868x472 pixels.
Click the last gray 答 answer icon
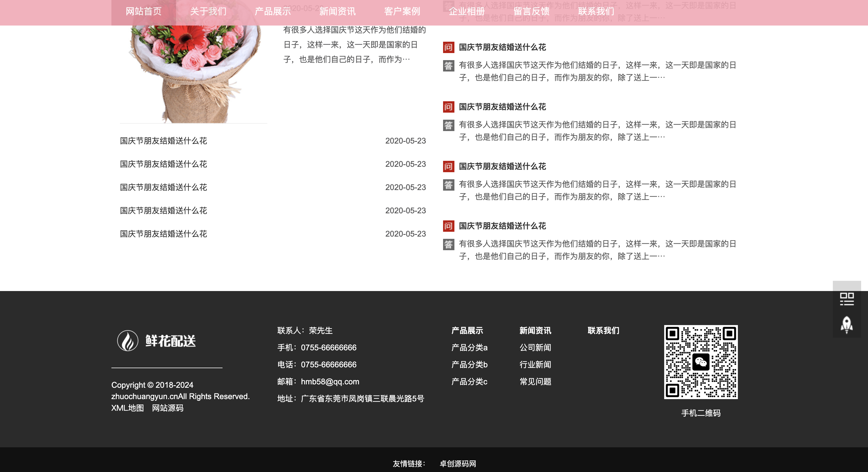coord(448,244)
